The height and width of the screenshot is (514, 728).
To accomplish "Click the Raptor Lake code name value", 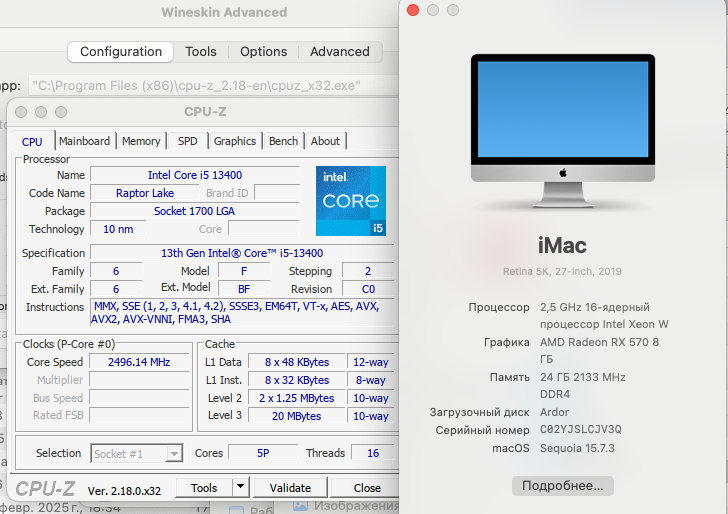I will point(145,193).
